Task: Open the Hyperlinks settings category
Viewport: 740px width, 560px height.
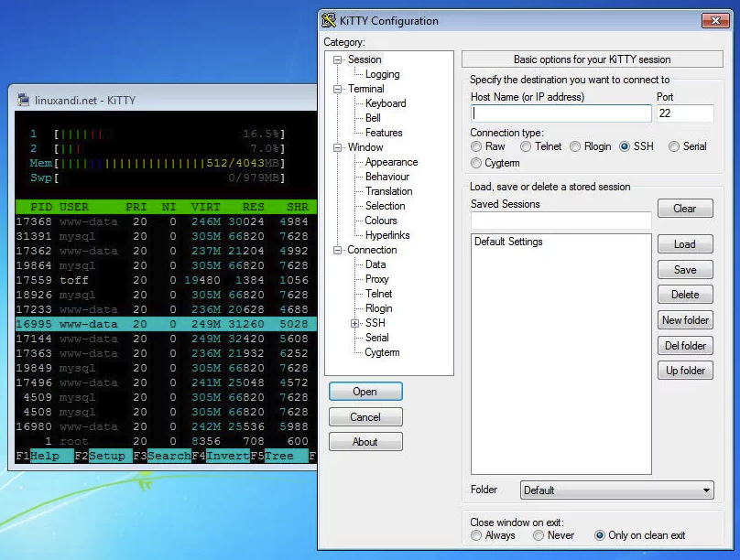Action: (387, 235)
